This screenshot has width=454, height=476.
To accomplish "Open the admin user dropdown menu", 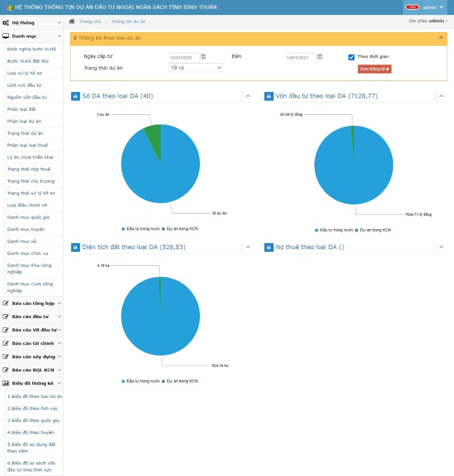I will coord(425,7).
